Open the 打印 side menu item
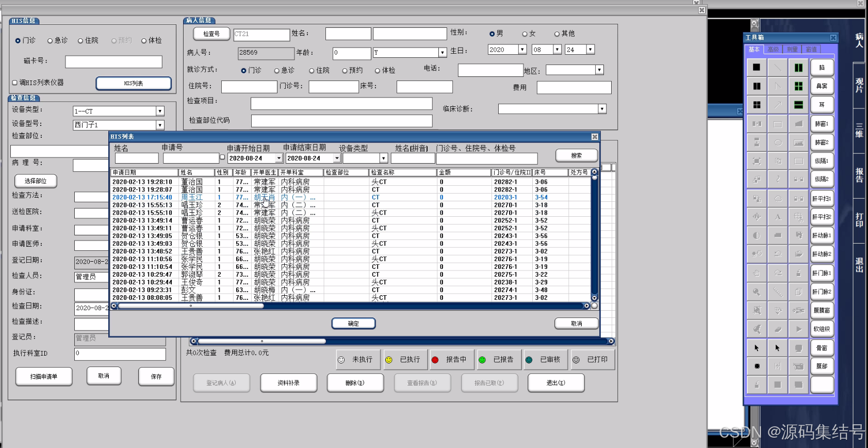The height and width of the screenshot is (448, 868). pos(859,220)
